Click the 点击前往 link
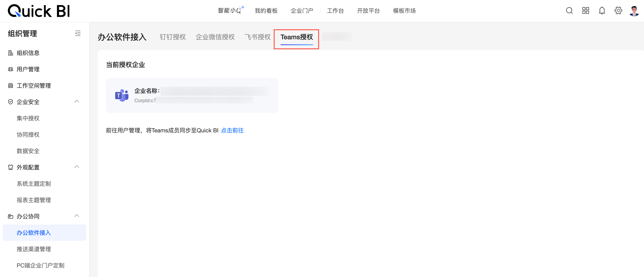This screenshot has height=277, width=644. pos(232,130)
